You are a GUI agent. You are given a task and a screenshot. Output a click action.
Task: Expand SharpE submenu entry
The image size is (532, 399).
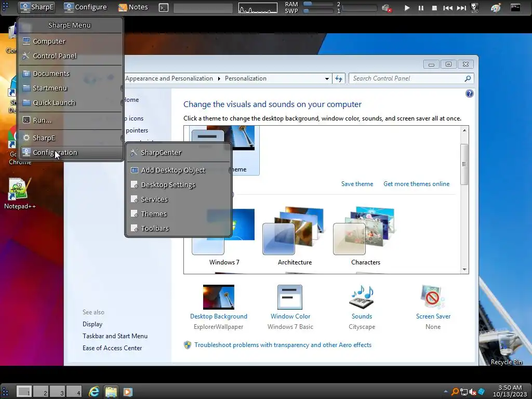pos(70,138)
